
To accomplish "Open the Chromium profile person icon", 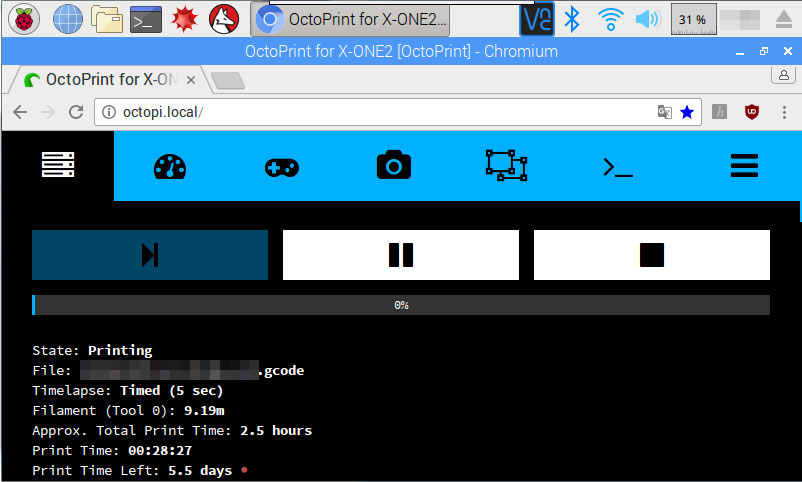I will coord(783,75).
